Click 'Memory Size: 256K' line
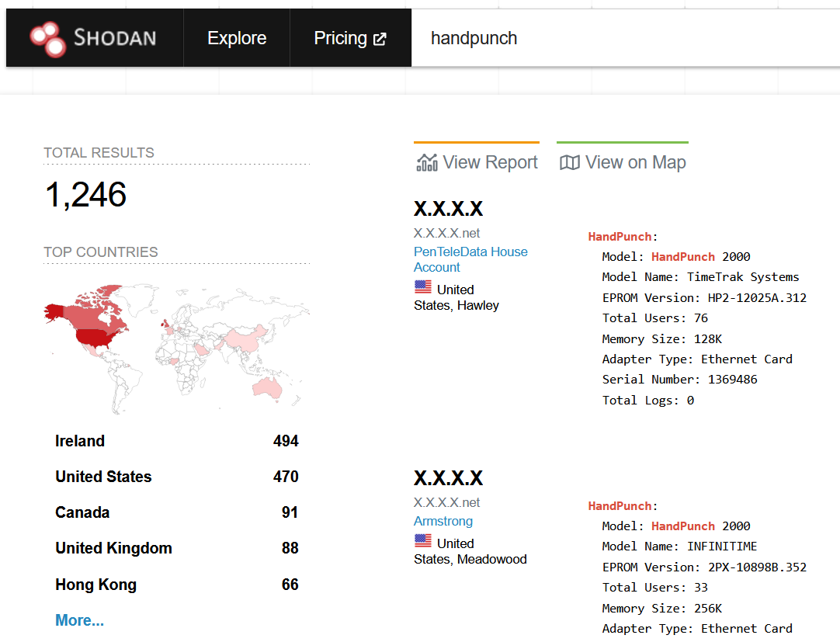The width and height of the screenshot is (840, 642). click(661, 609)
